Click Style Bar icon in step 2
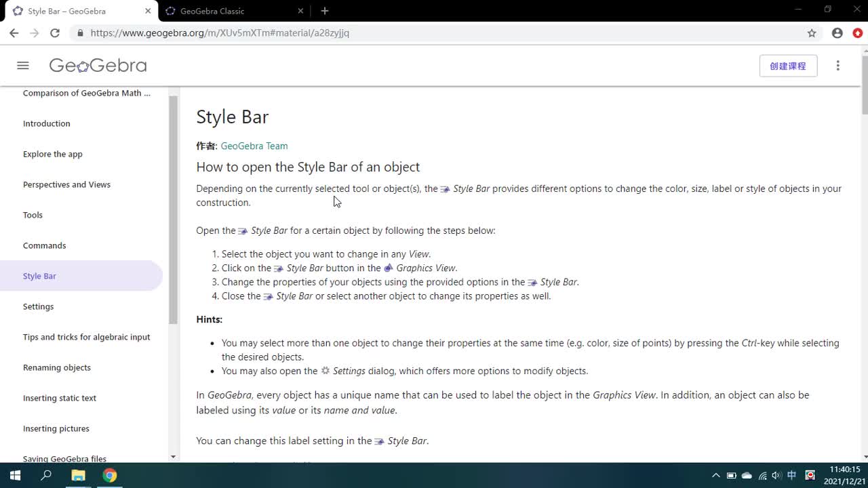Screen dimensions: 868x488 (279, 268)
